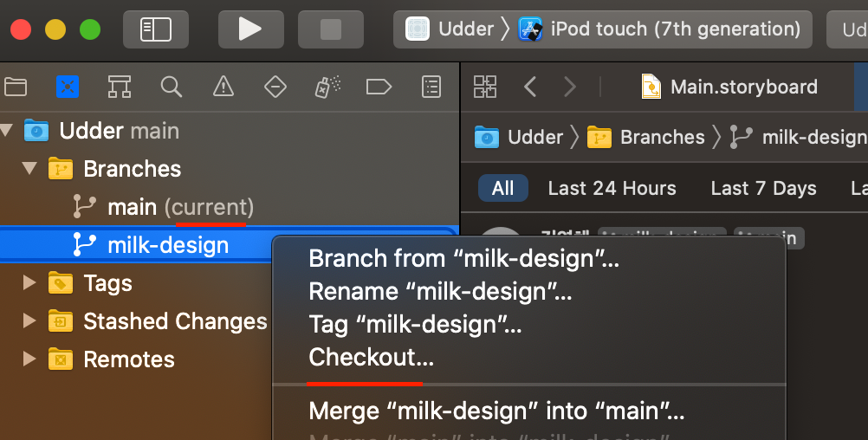The image size is (868, 440).
Task: Filter commits by Last 7 Days
Action: click(x=763, y=188)
